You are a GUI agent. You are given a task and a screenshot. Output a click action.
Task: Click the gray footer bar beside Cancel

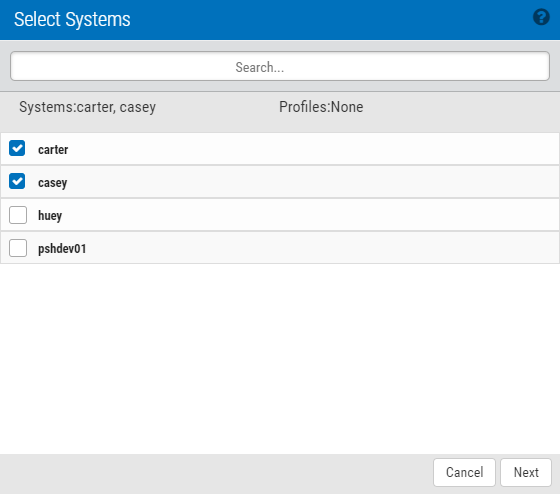(214, 474)
